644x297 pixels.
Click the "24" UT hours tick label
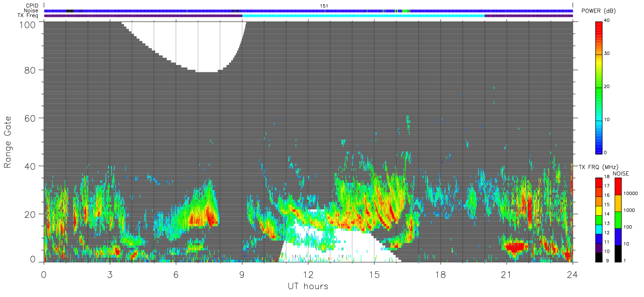point(572,274)
